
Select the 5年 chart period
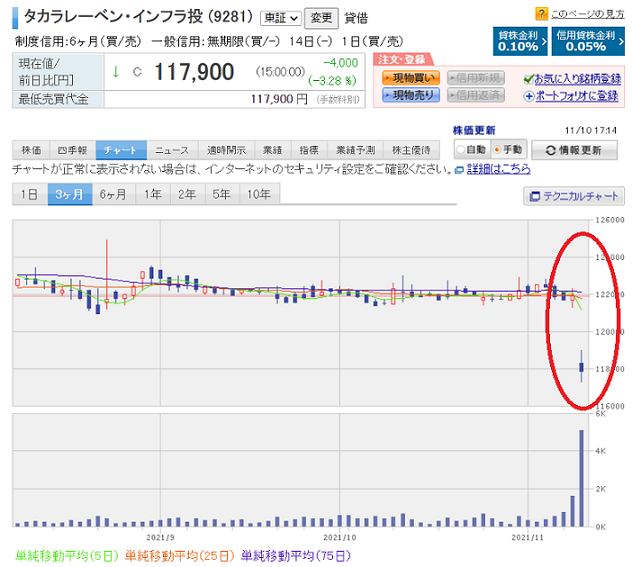(x=222, y=194)
